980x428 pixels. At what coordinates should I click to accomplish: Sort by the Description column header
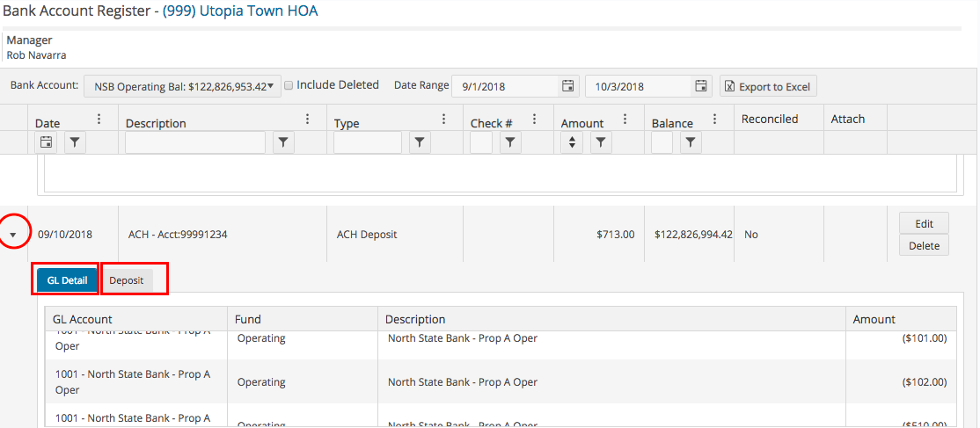[x=156, y=124]
